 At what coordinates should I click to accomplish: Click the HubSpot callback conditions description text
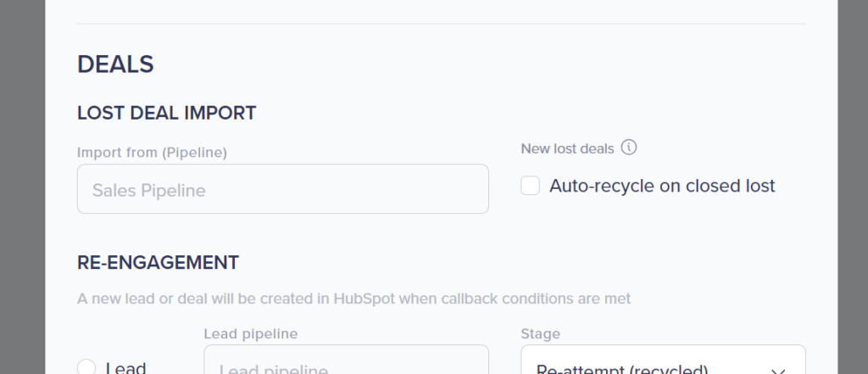(353, 299)
